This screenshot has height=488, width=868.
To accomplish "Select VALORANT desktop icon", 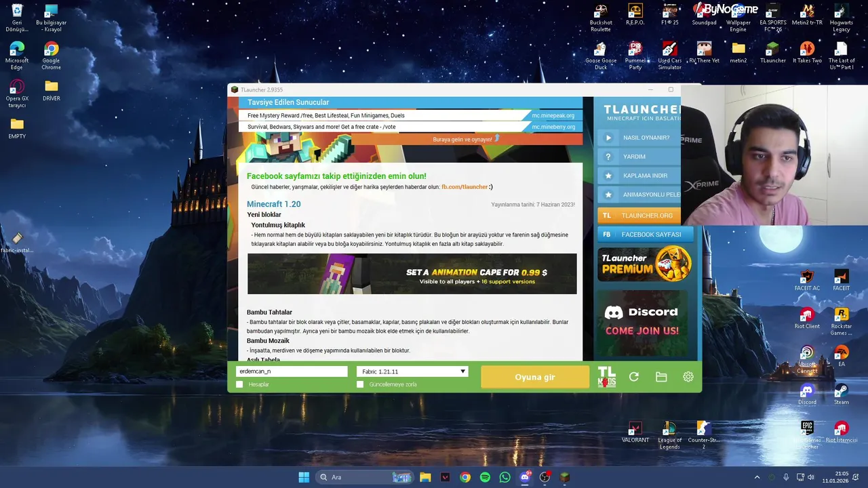I will point(635,432).
